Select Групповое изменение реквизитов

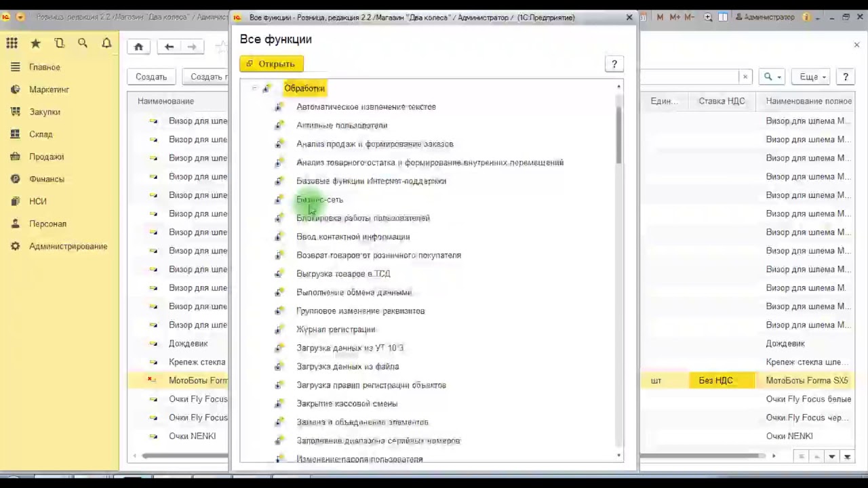coord(360,310)
